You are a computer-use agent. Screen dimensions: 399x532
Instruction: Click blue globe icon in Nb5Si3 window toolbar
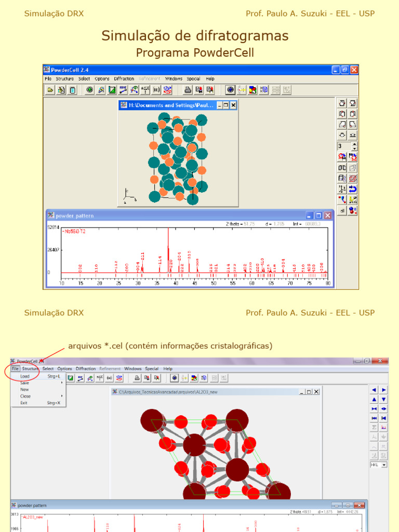230,90
